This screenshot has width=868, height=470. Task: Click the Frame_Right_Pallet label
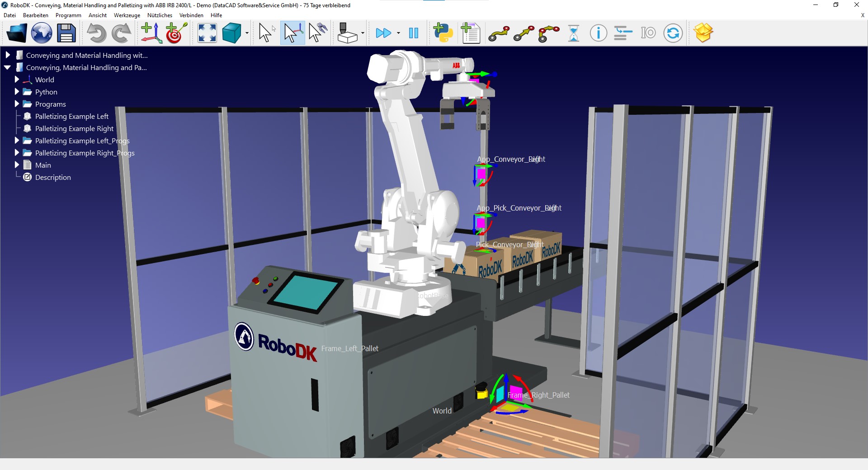538,395
